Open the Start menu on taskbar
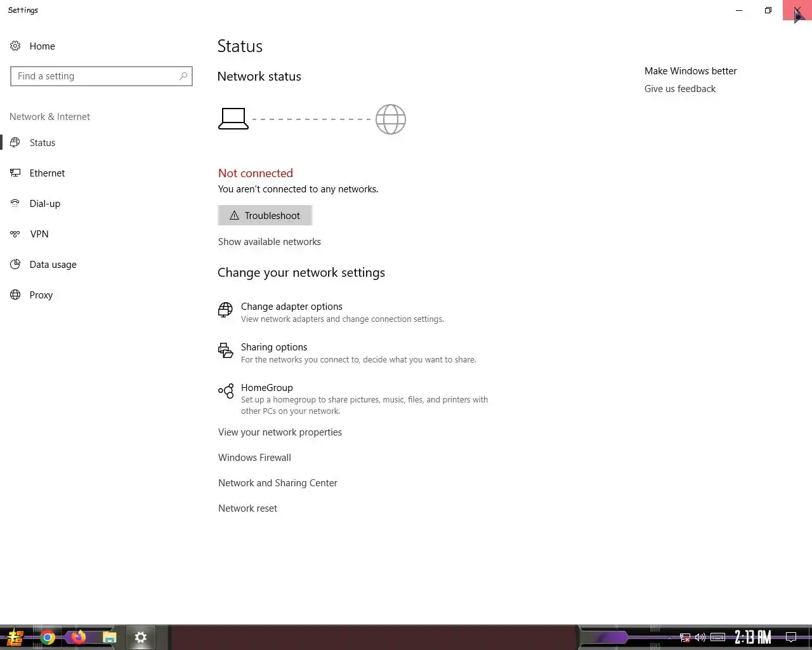The image size is (812, 650). 15,637
